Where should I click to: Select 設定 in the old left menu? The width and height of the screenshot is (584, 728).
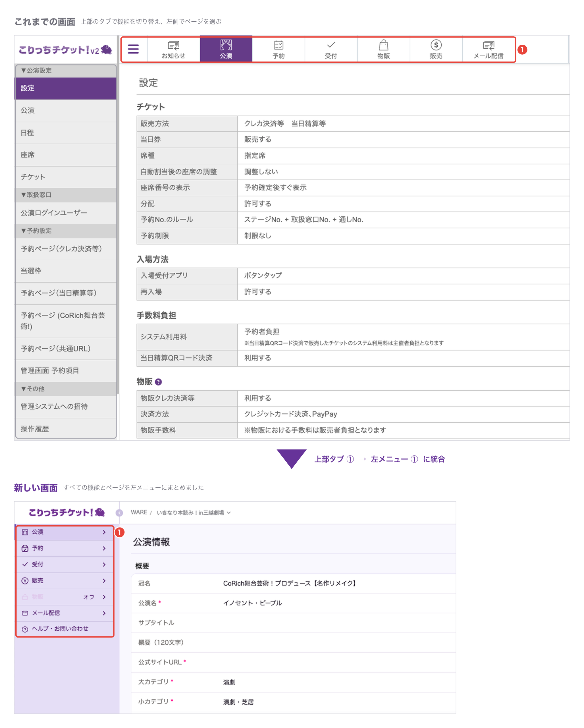(x=66, y=88)
